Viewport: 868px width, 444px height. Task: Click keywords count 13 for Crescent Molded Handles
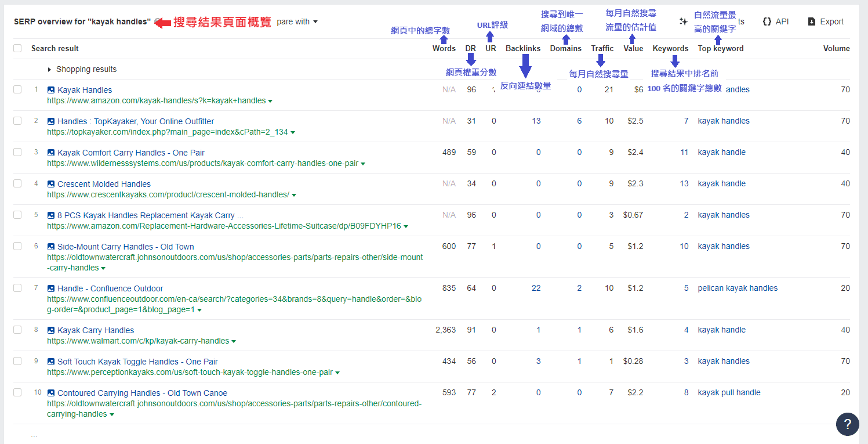684,183
